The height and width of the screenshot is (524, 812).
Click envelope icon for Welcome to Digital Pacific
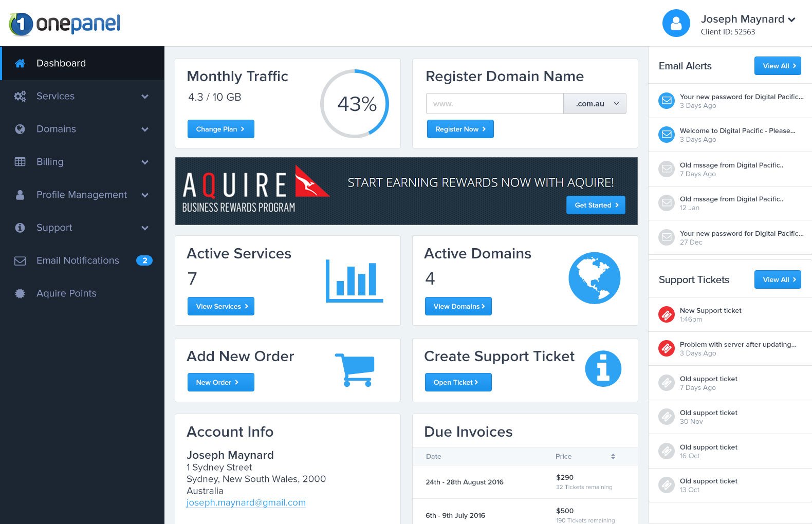[666, 135]
